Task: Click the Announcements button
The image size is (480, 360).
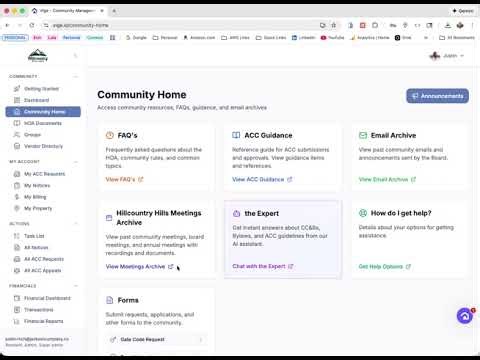Action: click(x=437, y=96)
